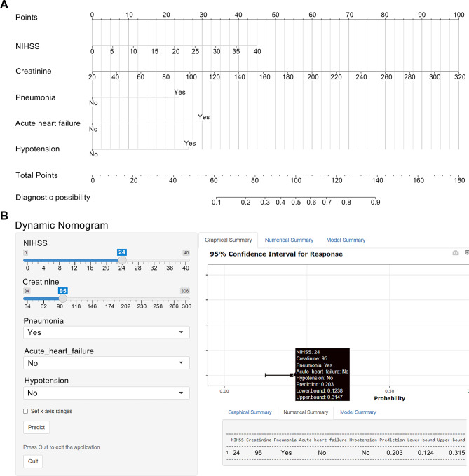Viewport: 469px width, 476px height.
Task: Click the Predict button
Action: (36, 427)
